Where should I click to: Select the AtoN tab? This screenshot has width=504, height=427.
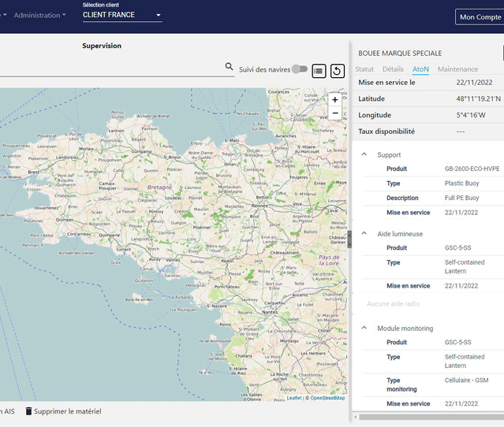(420, 69)
